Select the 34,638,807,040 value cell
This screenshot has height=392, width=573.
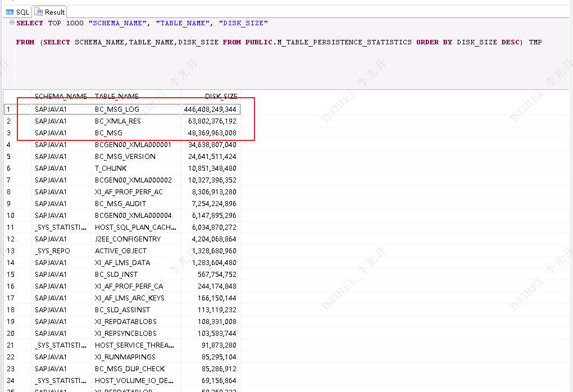coord(211,145)
